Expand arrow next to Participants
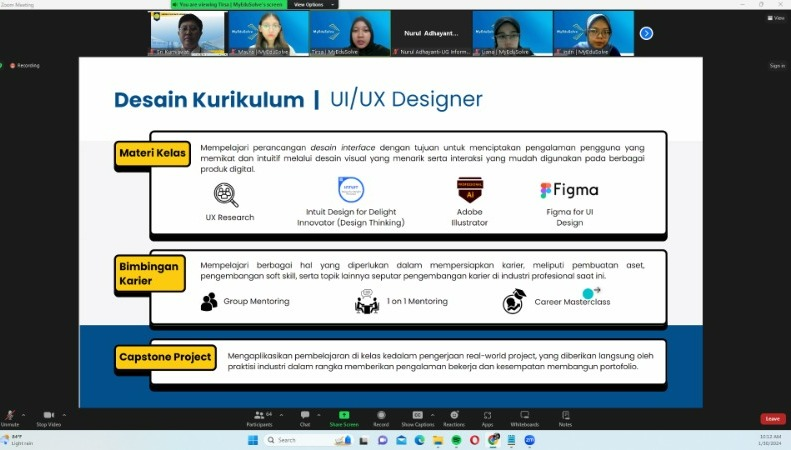The width and height of the screenshot is (791, 450). point(281,415)
